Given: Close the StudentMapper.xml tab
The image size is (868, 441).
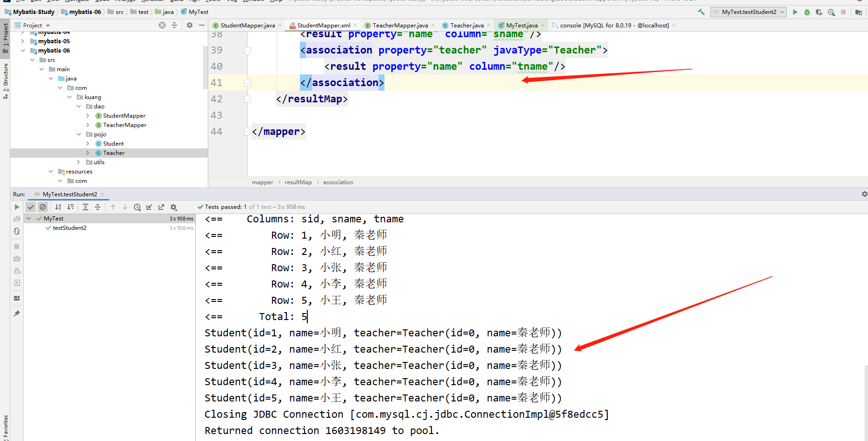Looking at the screenshot, I should click(356, 26).
